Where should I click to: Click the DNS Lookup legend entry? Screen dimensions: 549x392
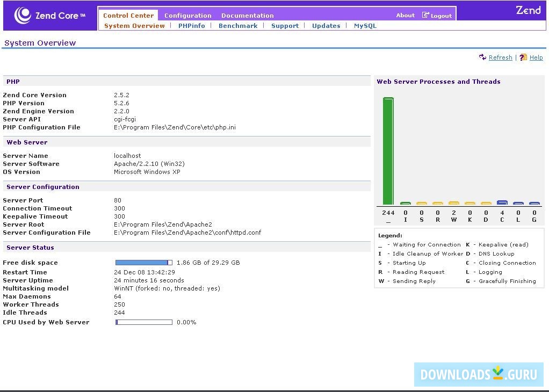tap(490, 254)
